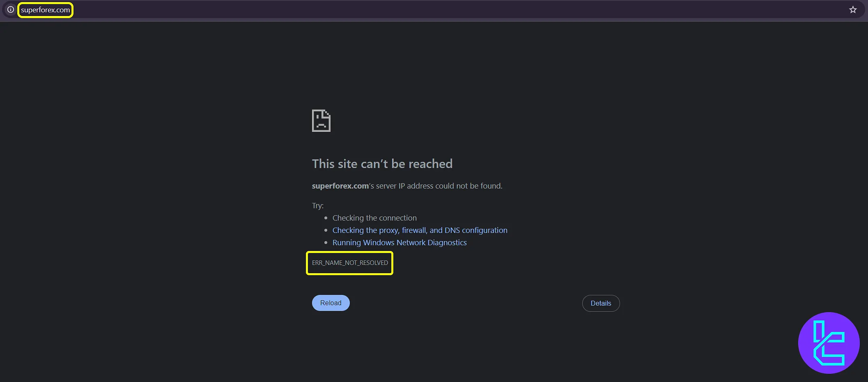Click the bolded superforex.com text in the message
The image size is (868, 382).
pos(340,186)
